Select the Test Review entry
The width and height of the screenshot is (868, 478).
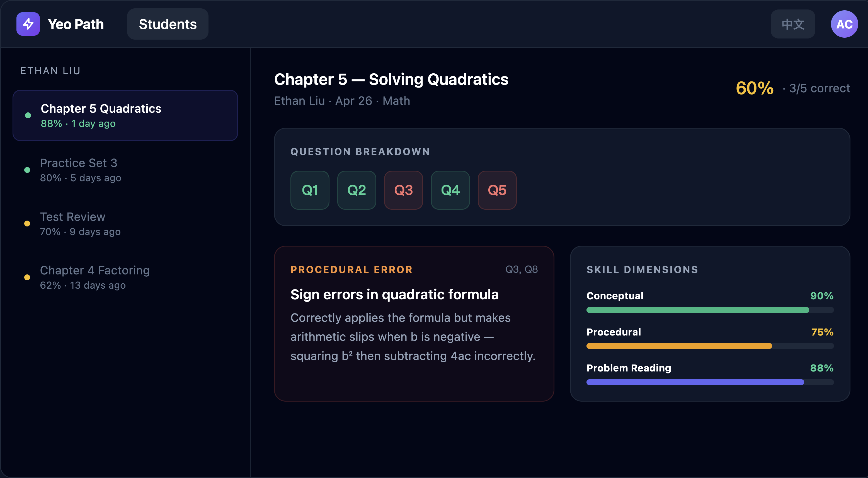click(125, 223)
